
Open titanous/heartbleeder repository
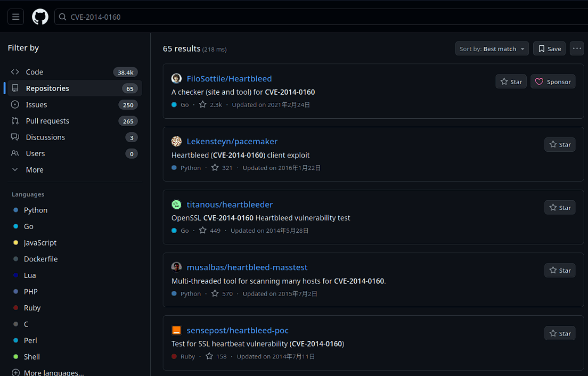pos(230,205)
